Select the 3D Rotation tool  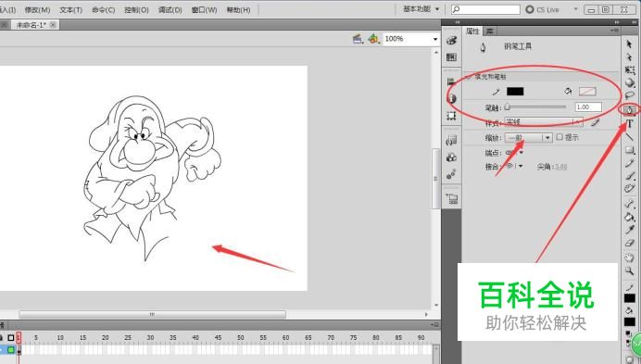tap(630, 83)
